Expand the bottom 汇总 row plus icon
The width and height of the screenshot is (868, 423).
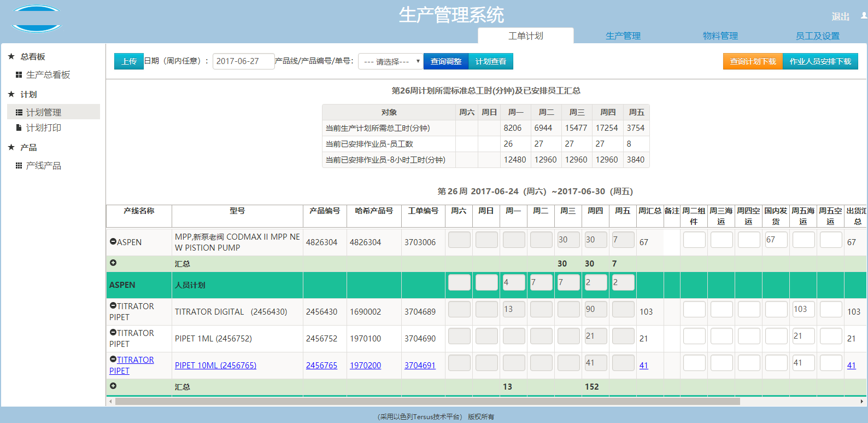pyautogui.click(x=113, y=386)
